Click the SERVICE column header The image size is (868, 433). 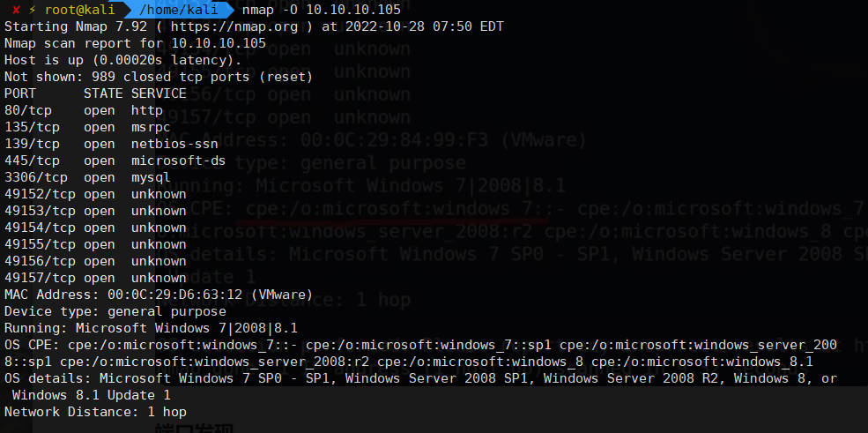click(x=159, y=93)
